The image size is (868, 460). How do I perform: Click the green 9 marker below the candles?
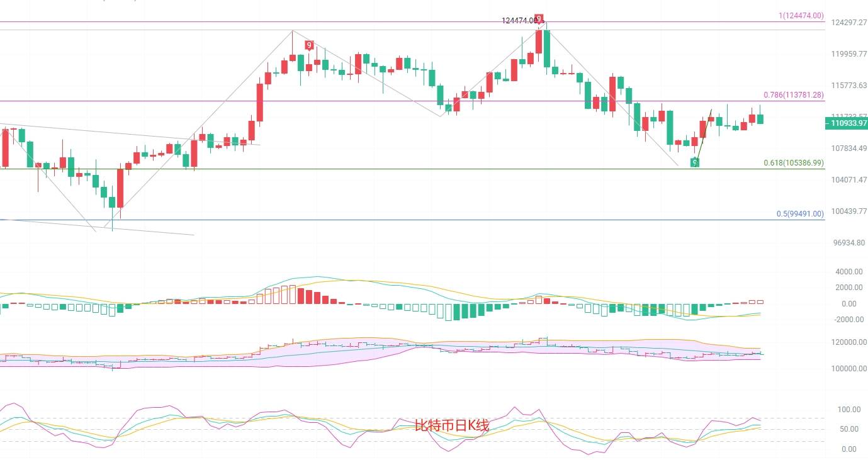pyautogui.click(x=695, y=162)
